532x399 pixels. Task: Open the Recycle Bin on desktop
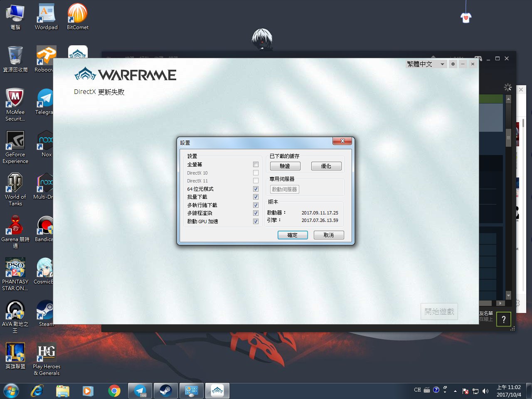click(15, 58)
